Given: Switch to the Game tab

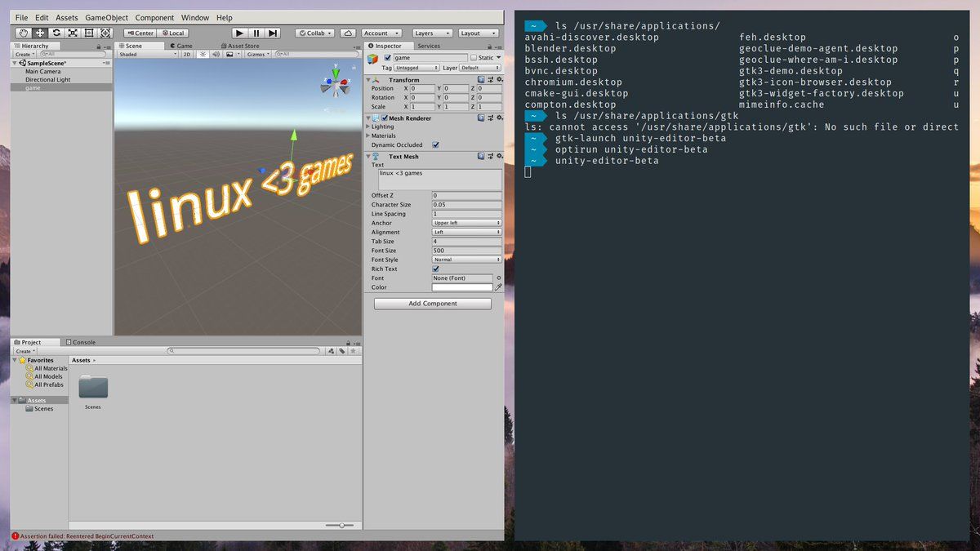Looking at the screenshot, I should point(181,46).
